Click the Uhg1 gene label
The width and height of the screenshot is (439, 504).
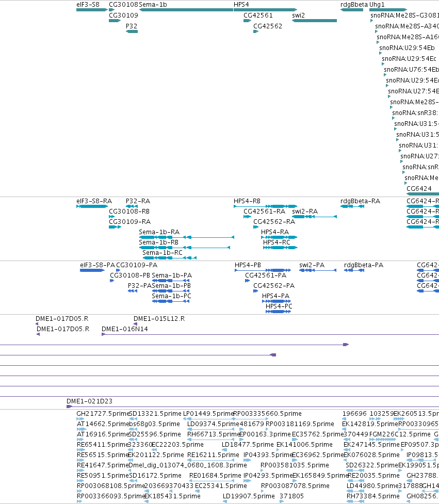coord(377,5)
